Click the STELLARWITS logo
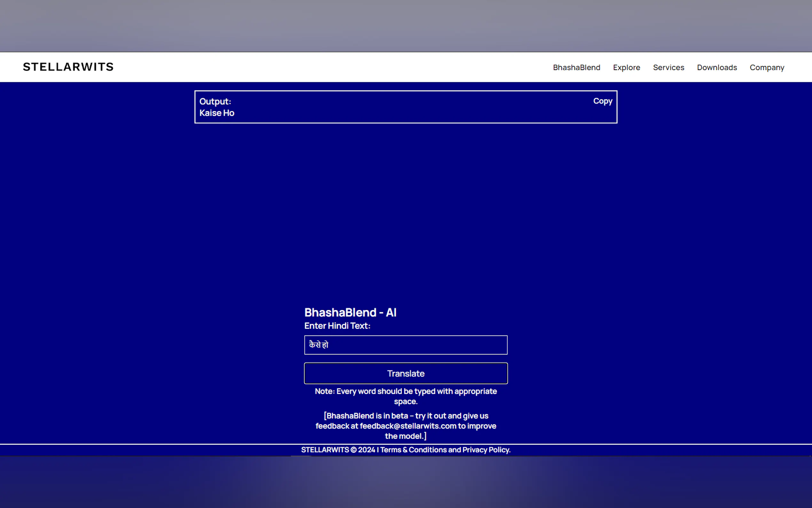This screenshot has width=812, height=508. pyautogui.click(x=68, y=67)
